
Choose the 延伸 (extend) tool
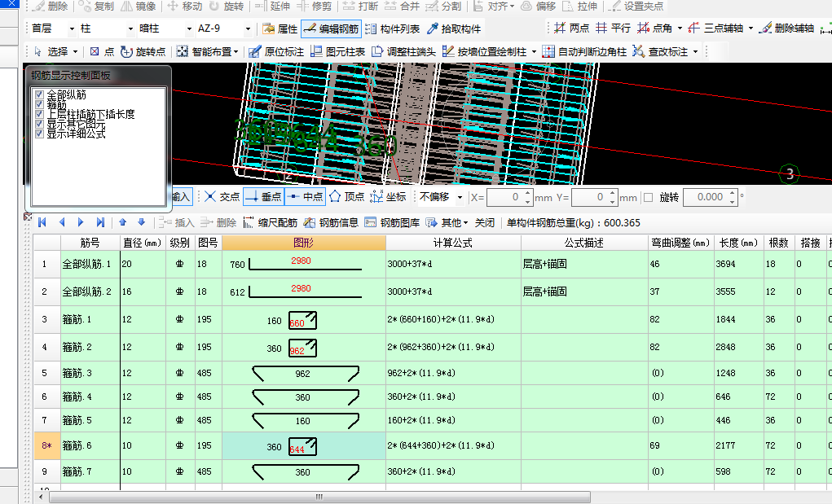(273, 7)
